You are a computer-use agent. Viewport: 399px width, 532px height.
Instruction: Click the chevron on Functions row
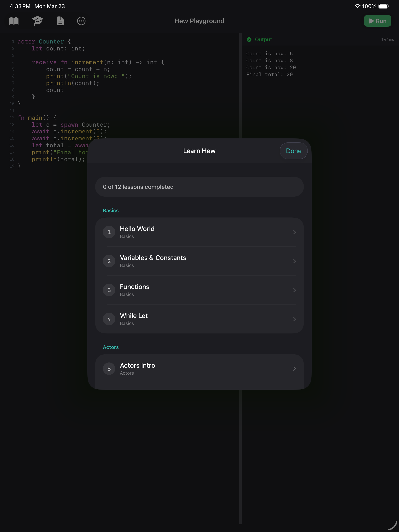(x=294, y=290)
